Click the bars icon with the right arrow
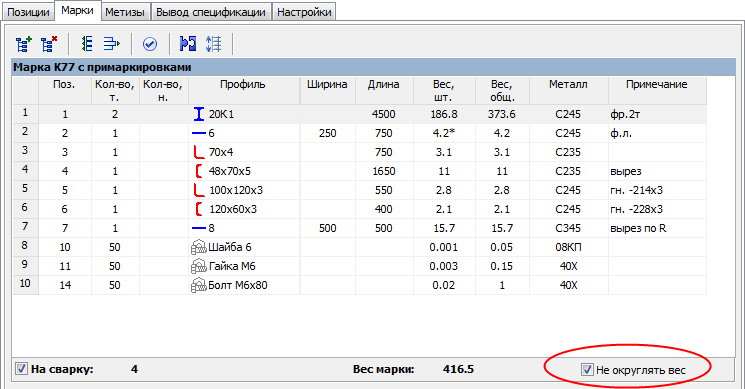Screen dimensions: 745x389 (112, 44)
